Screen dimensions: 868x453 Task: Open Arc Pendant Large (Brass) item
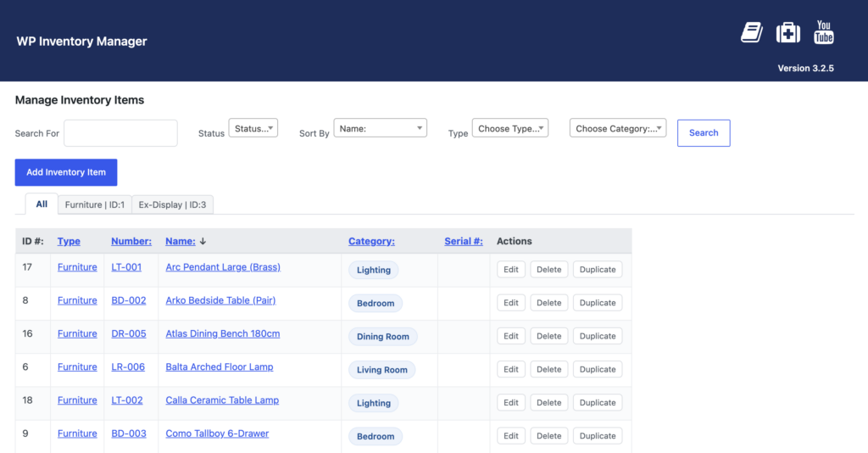223,267
